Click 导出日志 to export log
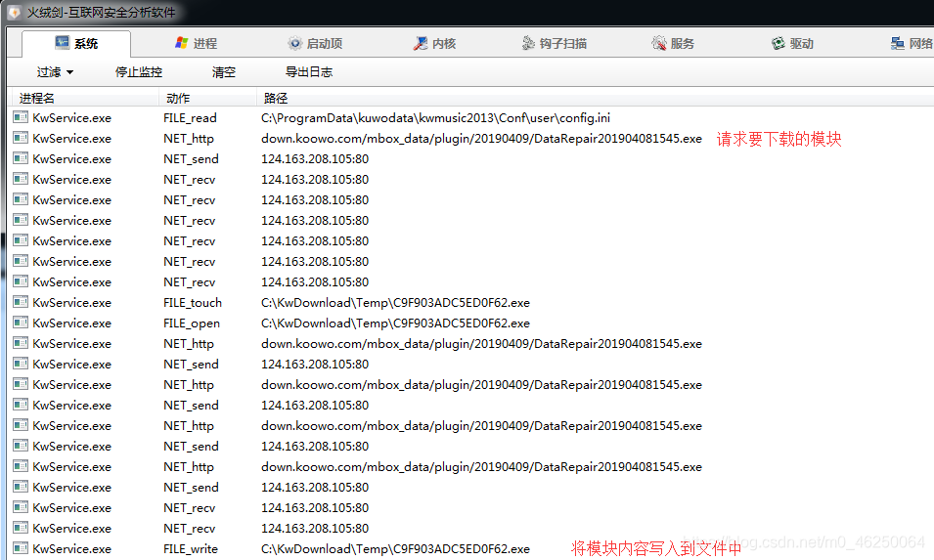Viewport: 934px width, 560px height. pyautogui.click(x=308, y=72)
